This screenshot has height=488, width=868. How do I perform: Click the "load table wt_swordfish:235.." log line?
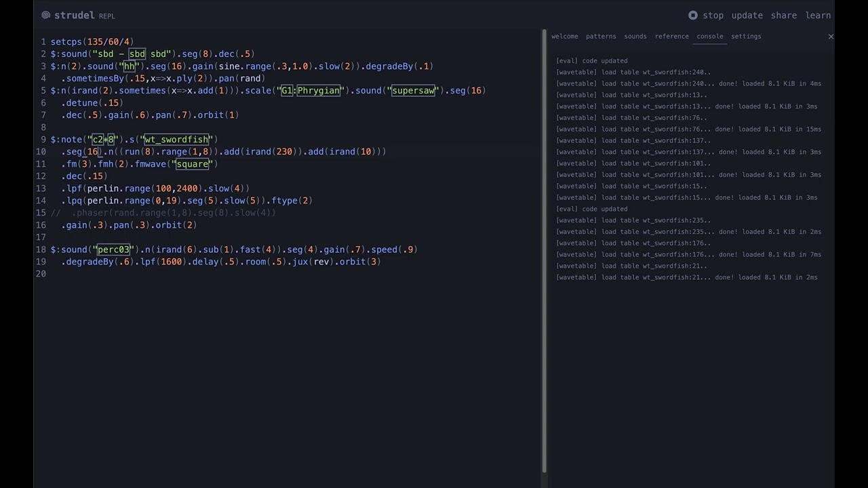tap(633, 220)
